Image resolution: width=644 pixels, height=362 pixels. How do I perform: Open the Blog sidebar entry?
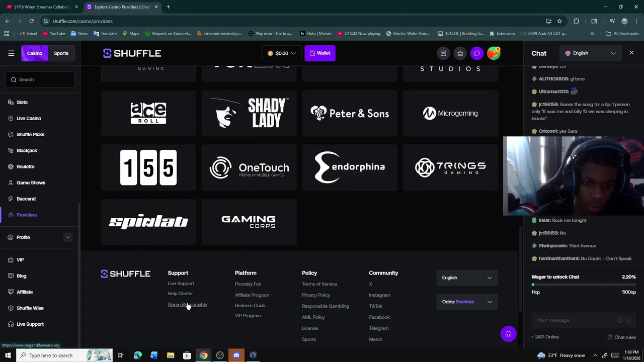pyautogui.click(x=21, y=276)
